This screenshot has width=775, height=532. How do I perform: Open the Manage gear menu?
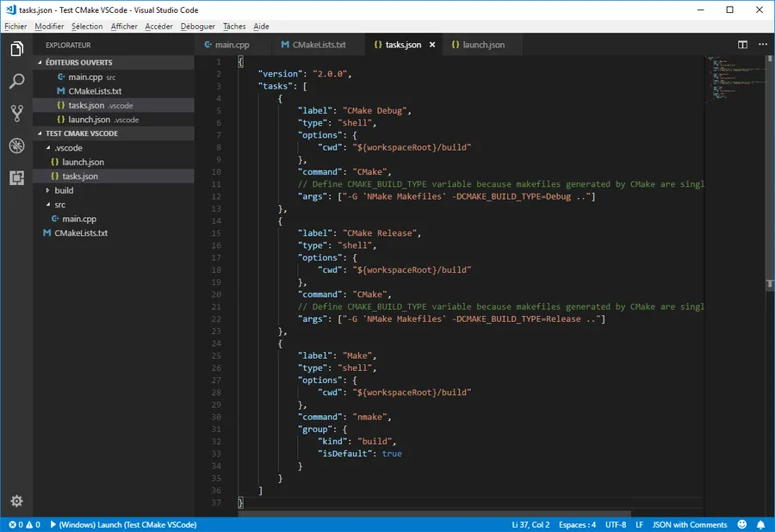coord(17,501)
